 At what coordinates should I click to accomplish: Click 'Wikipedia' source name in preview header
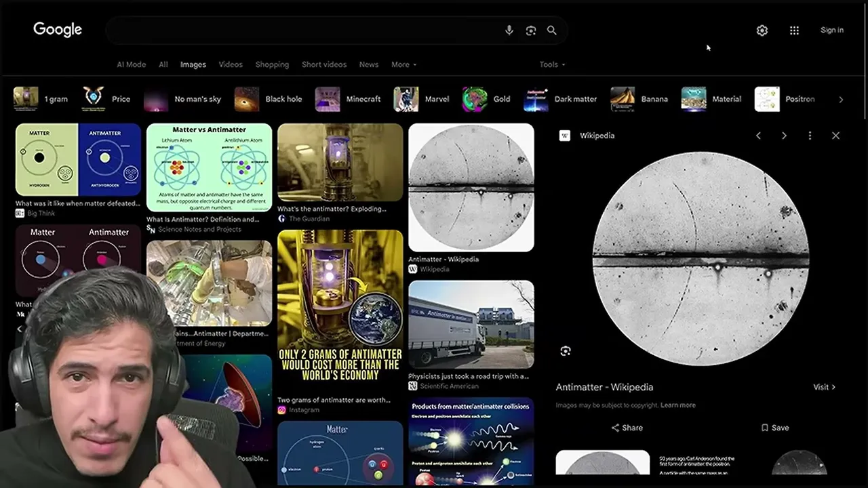click(597, 136)
